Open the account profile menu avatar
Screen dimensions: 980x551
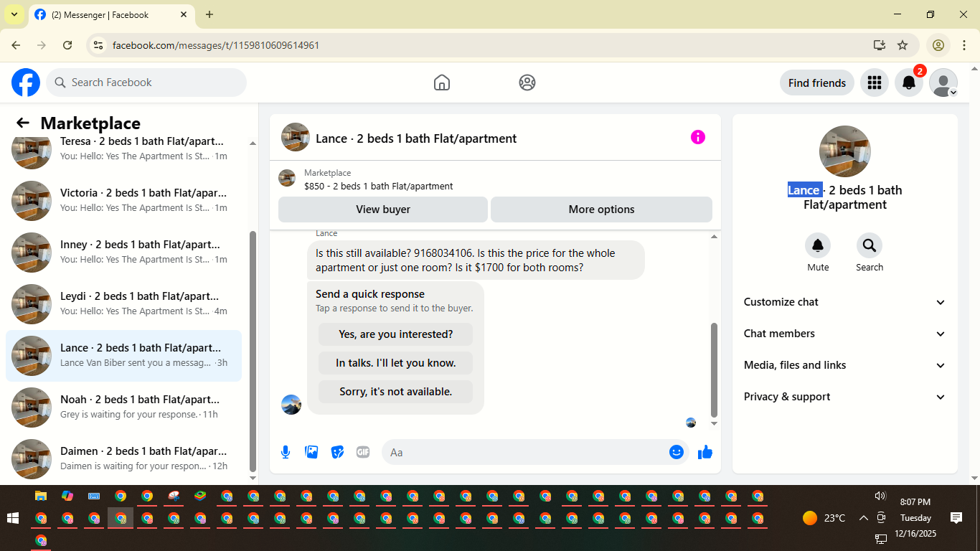click(x=943, y=83)
